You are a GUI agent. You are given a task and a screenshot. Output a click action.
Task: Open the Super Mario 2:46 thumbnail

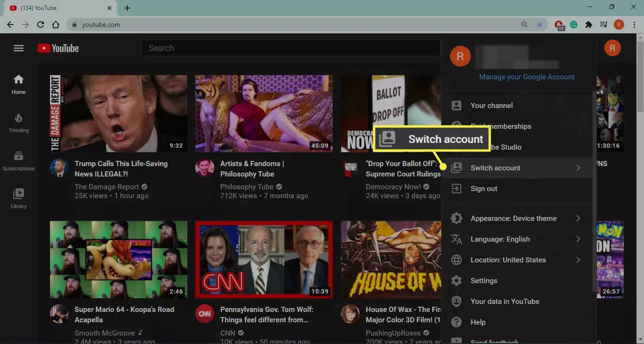tap(118, 260)
